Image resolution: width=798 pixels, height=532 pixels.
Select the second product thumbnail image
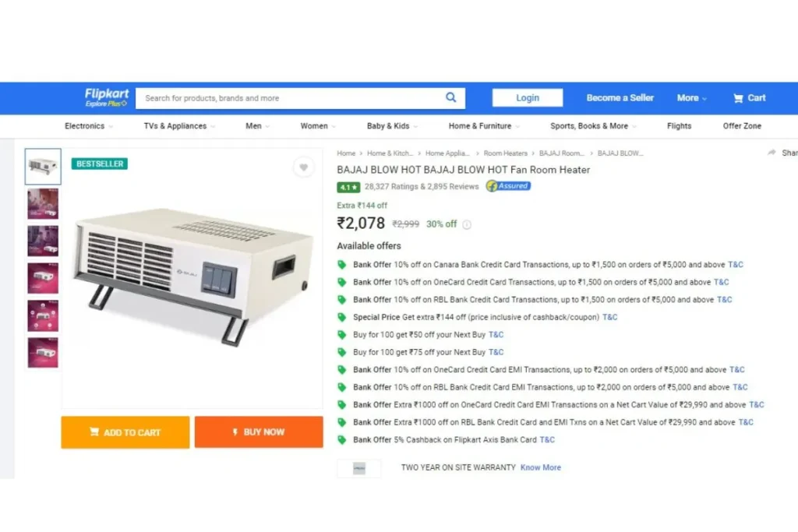[x=43, y=203]
